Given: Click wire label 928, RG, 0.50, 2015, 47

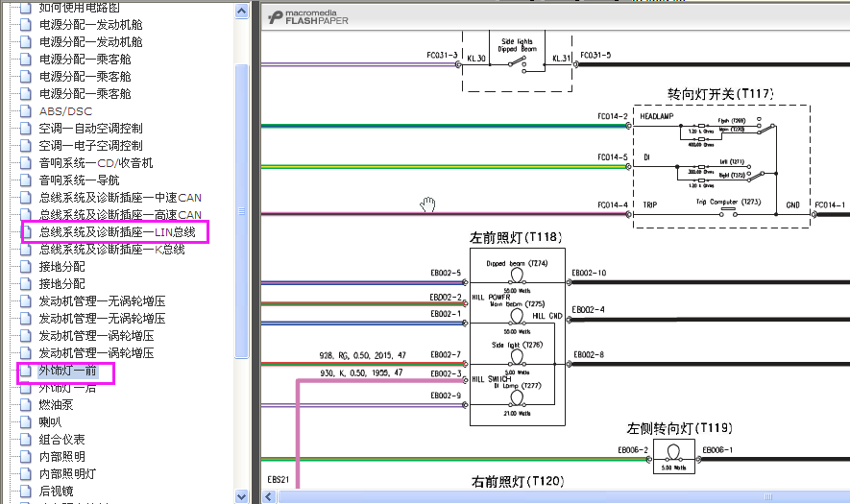Looking at the screenshot, I should pos(363,355).
